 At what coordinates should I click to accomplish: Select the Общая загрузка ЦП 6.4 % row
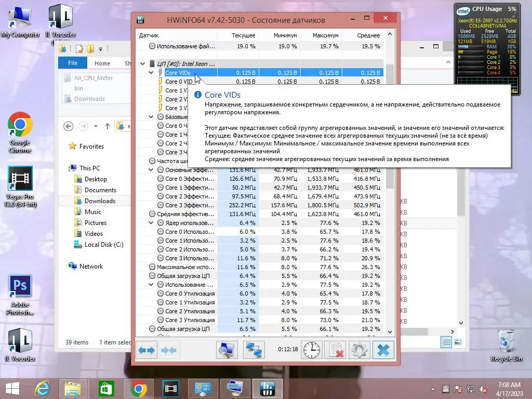coord(260,276)
